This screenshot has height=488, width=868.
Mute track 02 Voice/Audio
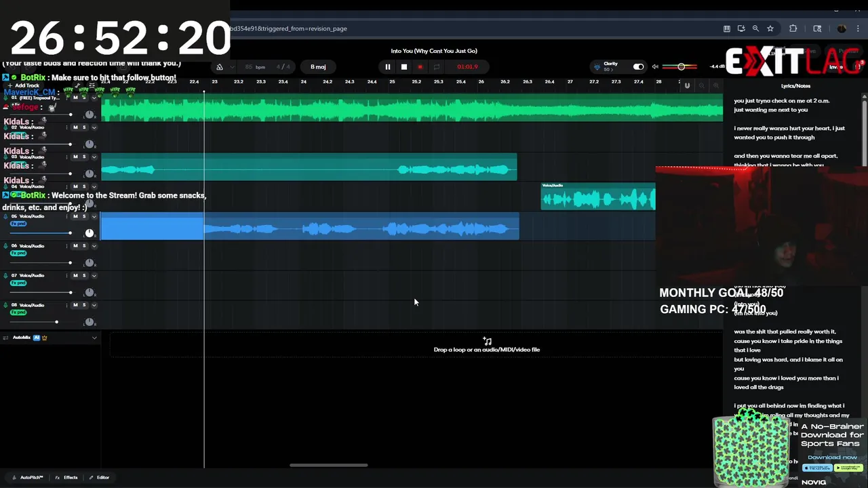[75, 127]
